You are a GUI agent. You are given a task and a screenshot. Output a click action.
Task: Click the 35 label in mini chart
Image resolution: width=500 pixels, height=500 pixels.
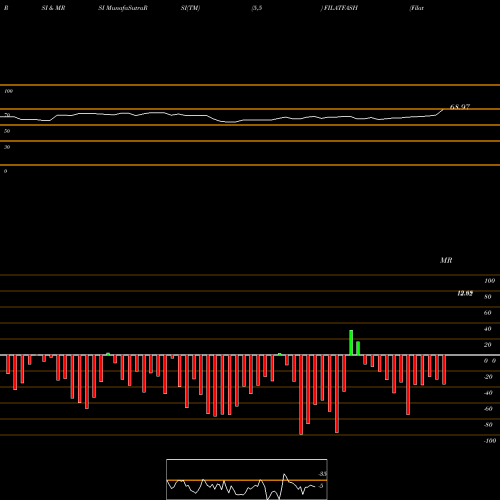coord(322,474)
